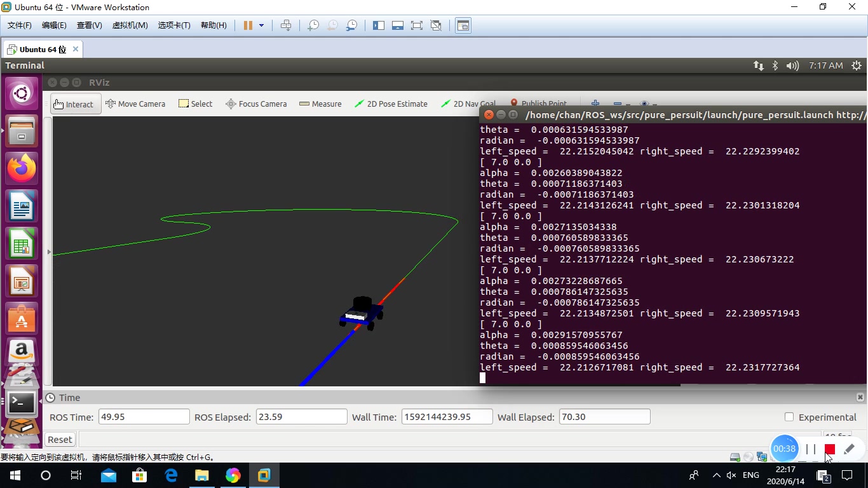The image size is (868, 488).
Task: Click the Reset button in RViz
Action: 60,439
